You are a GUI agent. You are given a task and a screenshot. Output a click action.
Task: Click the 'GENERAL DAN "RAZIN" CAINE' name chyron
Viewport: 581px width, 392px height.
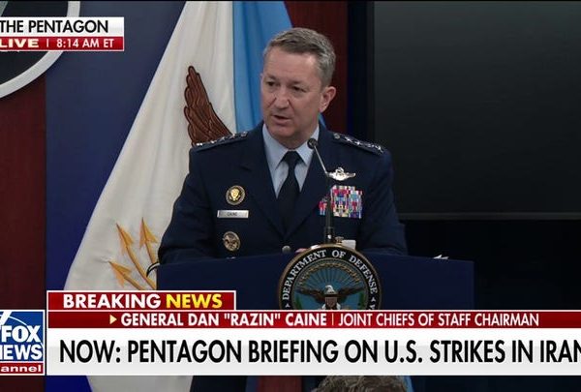pyautogui.click(x=224, y=319)
